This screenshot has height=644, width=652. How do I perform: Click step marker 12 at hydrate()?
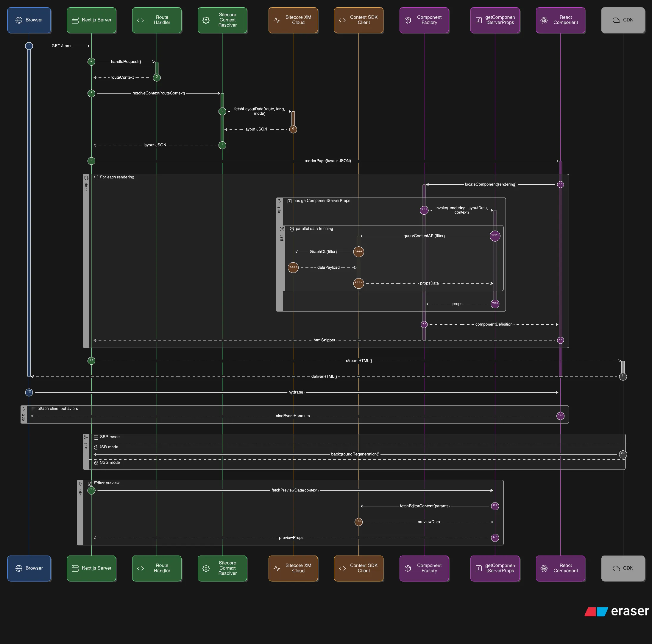pos(29,392)
